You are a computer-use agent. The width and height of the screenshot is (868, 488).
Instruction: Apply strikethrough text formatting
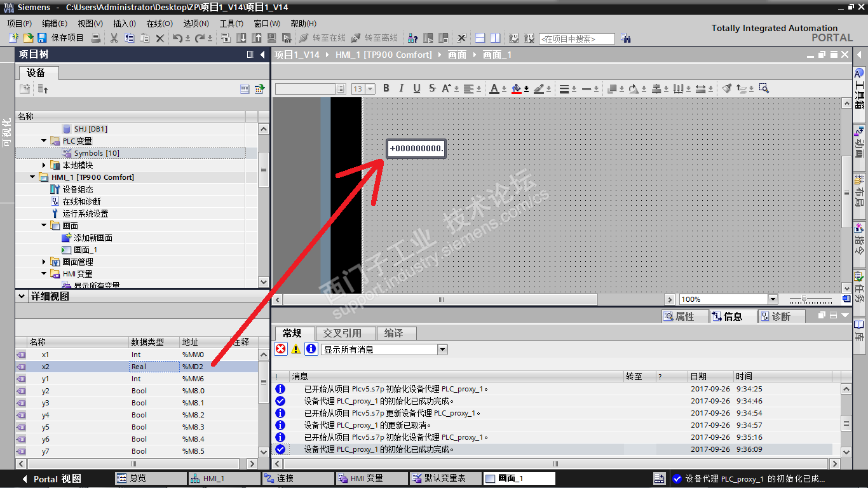[x=432, y=88]
